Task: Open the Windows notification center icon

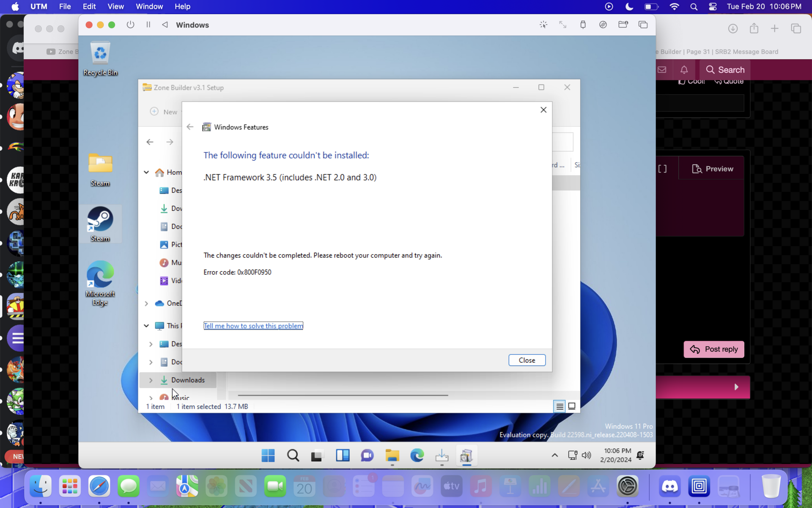Action: point(640,455)
